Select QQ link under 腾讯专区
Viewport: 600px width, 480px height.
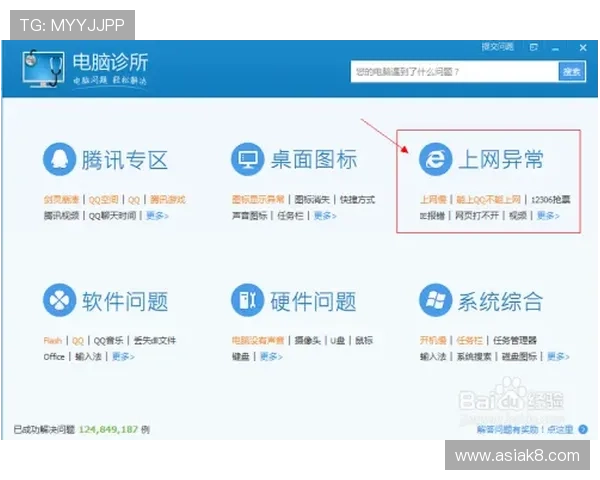coord(134,200)
